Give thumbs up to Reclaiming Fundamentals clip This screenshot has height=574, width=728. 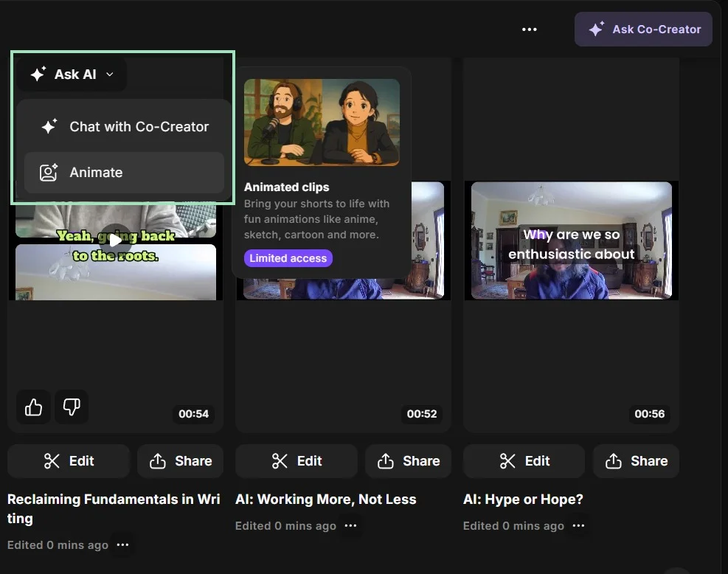[33, 407]
